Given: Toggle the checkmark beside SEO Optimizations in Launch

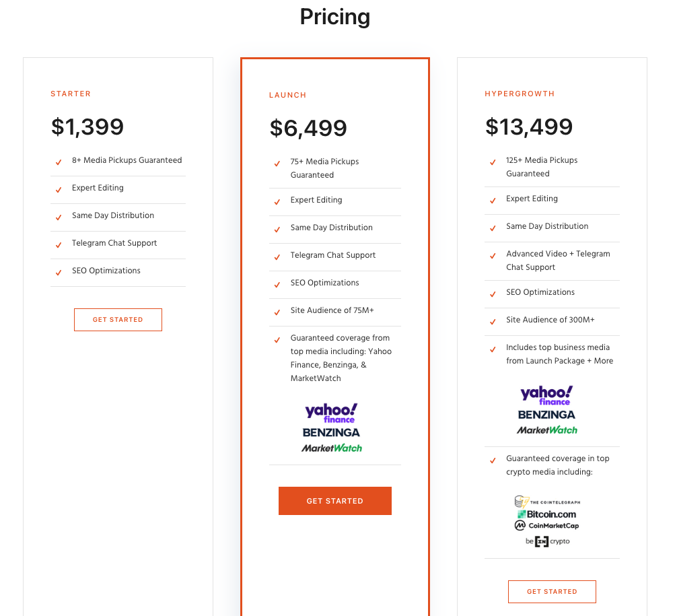Looking at the screenshot, I should 276,285.
